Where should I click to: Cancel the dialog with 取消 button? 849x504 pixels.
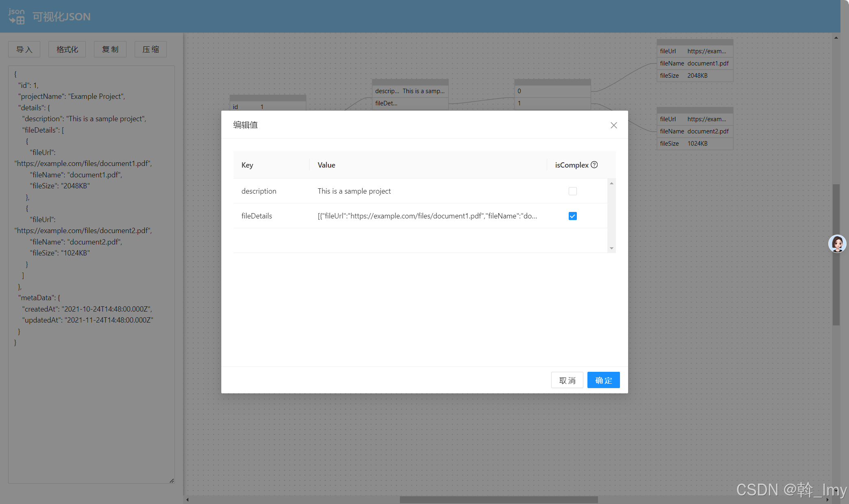pyautogui.click(x=567, y=380)
